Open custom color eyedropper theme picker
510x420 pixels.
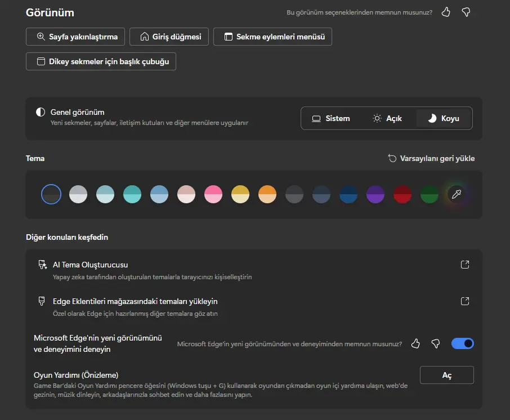(457, 194)
